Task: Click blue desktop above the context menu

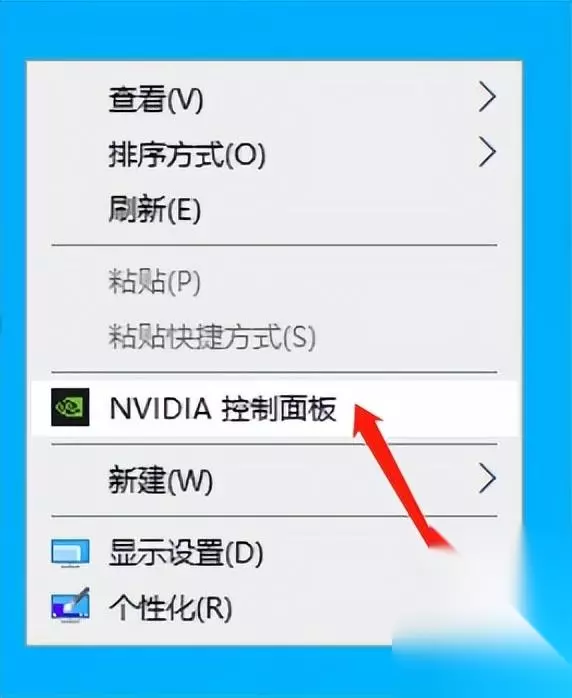Action: (x=286, y=29)
